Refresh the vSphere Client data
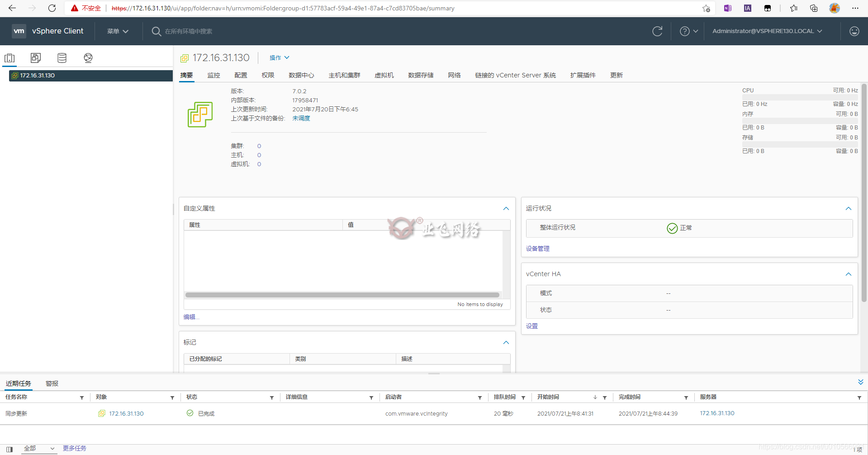868x455 pixels. click(657, 31)
